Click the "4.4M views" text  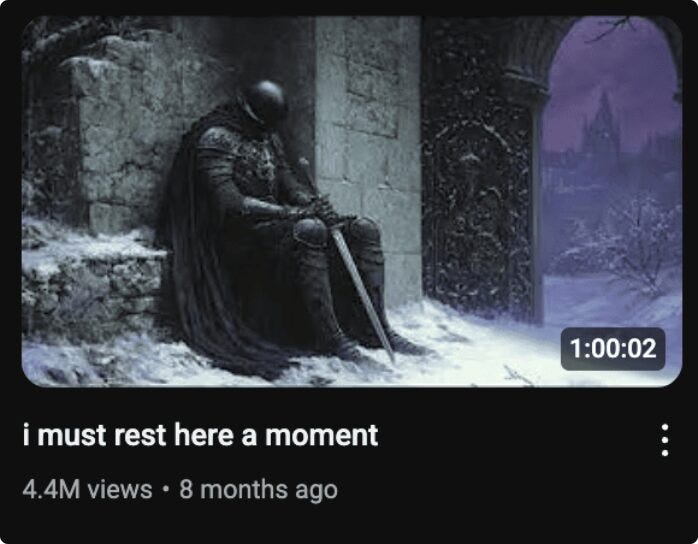[x=87, y=489]
